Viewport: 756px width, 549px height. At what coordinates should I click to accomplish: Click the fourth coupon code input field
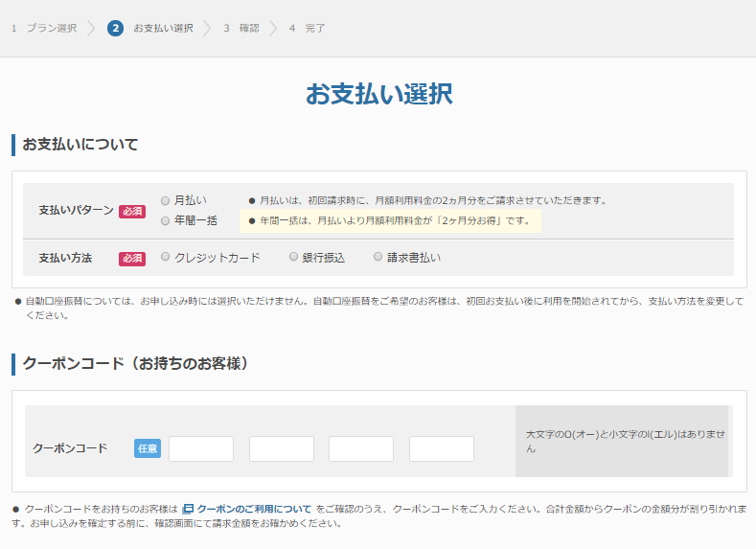click(442, 448)
